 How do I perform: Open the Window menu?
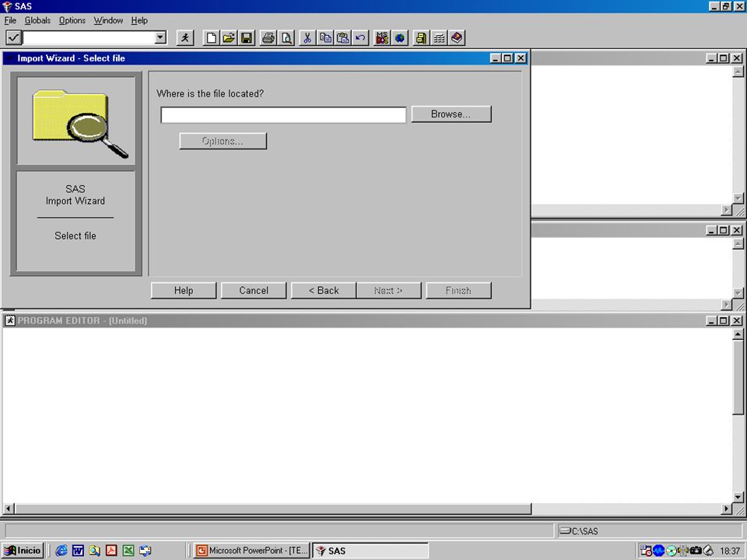[x=108, y=20]
